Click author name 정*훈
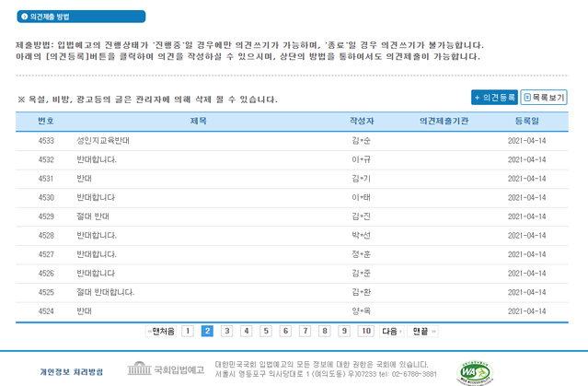Image resolution: width=588 pixels, height=386 pixels. click(x=361, y=254)
